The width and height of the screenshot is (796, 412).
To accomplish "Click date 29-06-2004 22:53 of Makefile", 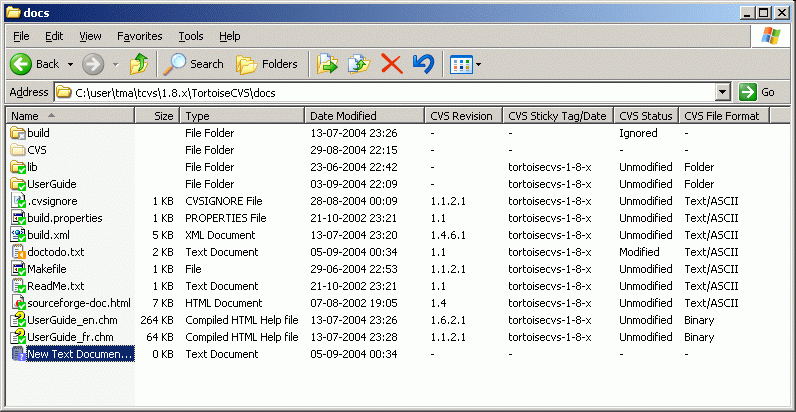I will point(354,269).
